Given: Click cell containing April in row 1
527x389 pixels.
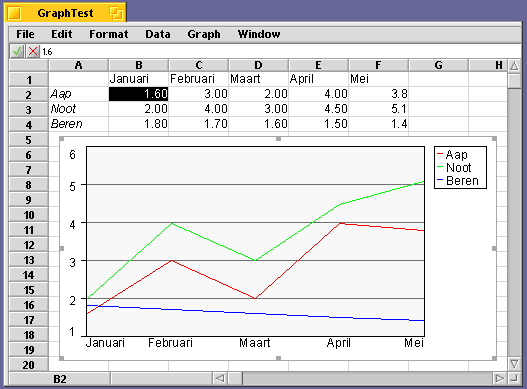Looking at the screenshot, I should click(x=319, y=79).
